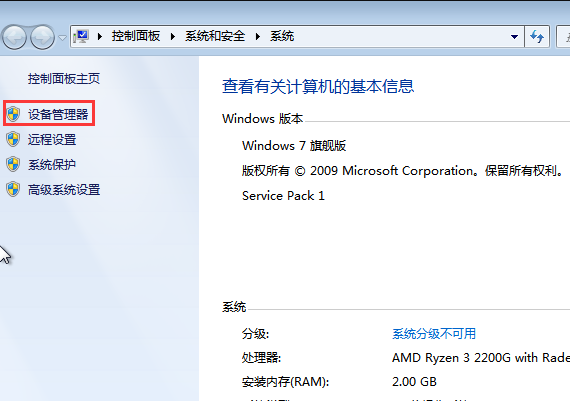This screenshot has width=570, height=401.
Task: Open 远程设置 link
Action: pos(52,140)
